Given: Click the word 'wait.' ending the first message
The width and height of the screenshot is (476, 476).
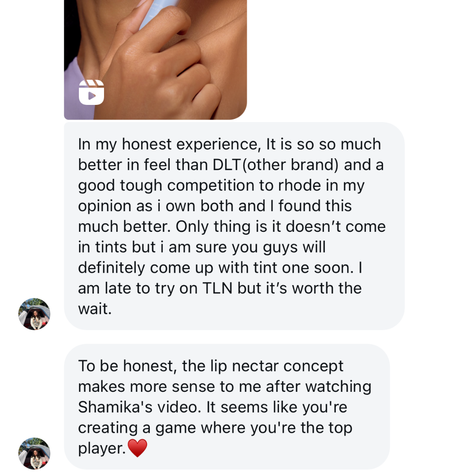Looking at the screenshot, I should point(95,309).
